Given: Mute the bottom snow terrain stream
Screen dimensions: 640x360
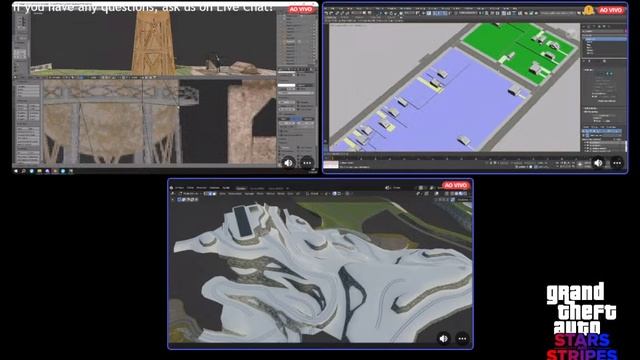Looking at the screenshot, I should (x=444, y=338).
